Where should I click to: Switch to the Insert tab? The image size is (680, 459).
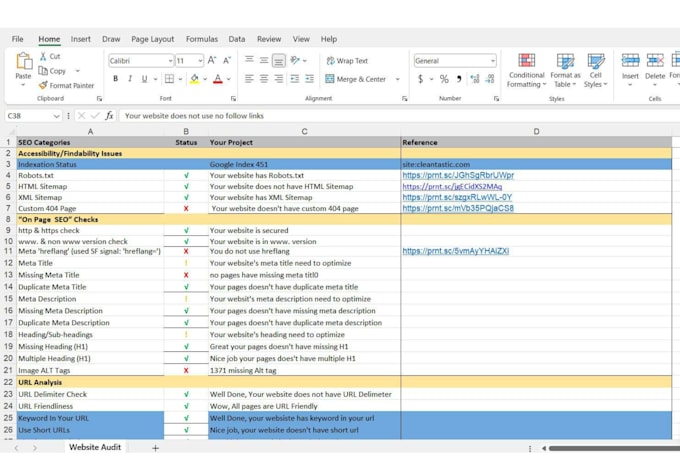(x=81, y=39)
